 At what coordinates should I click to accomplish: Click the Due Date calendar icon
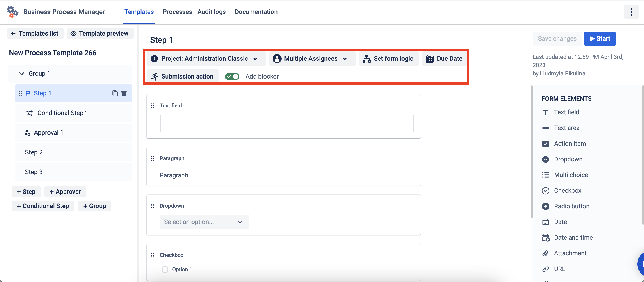pos(430,59)
